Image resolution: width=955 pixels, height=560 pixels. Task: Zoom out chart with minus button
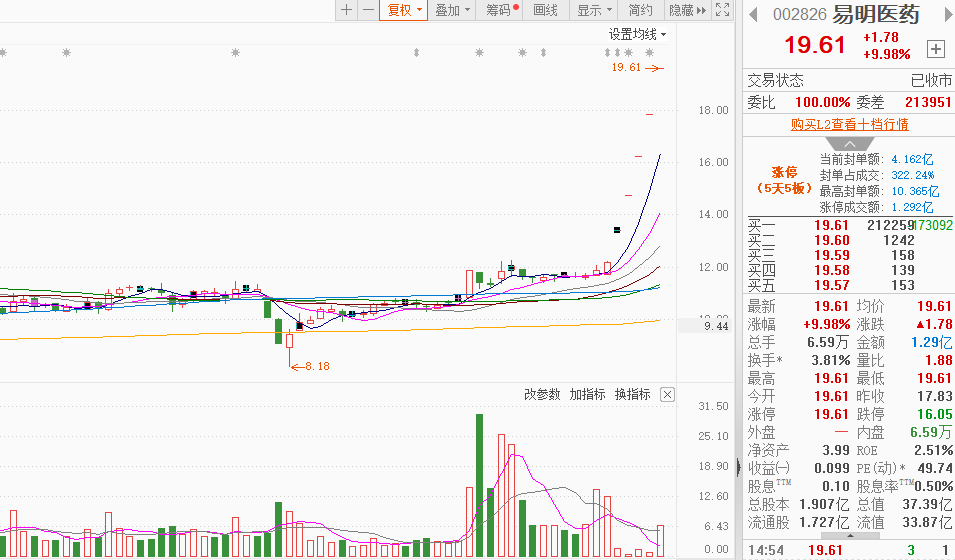point(368,10)
